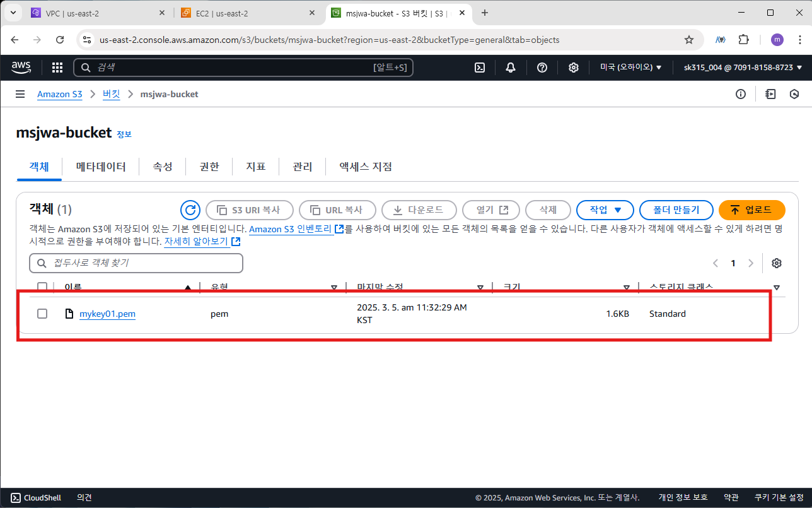Screen dimensions: 812x508
Task: Click the URL 복사 button
Action: click(x=337, y=210)
